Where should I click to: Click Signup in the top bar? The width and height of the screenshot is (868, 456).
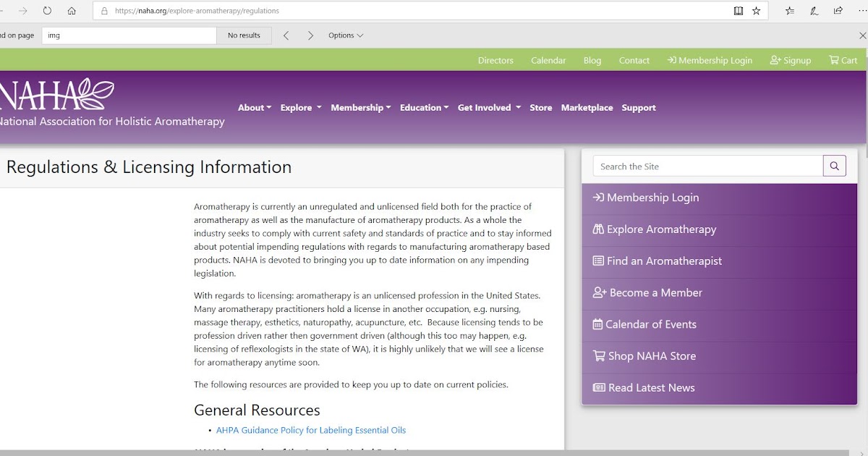[791, 60]
